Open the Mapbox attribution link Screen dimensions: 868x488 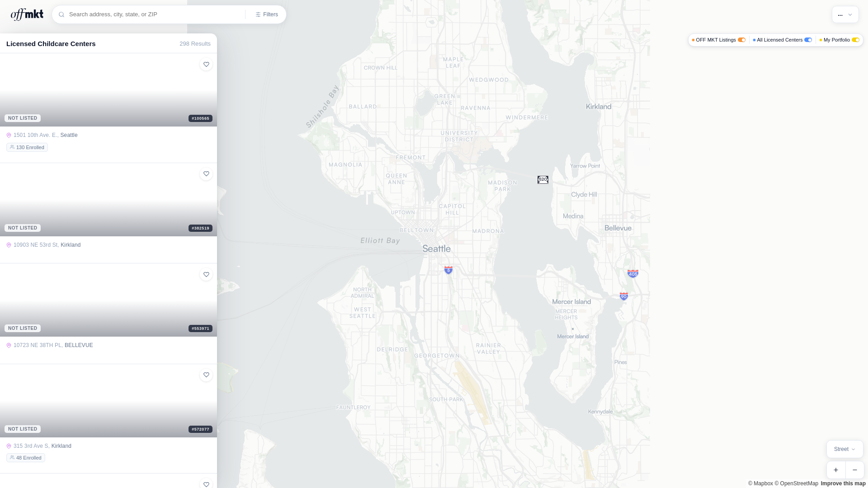(760, 483)
